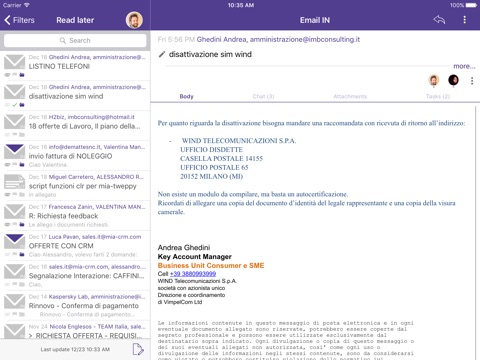Click folder icon on disattivazione sim wind row

[x=22, y=105]
